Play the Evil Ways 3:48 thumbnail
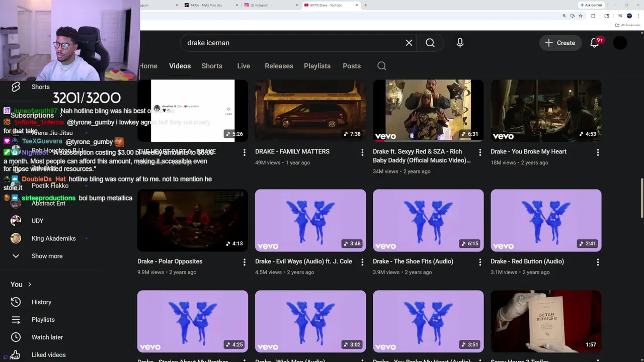 pos(310,220)
